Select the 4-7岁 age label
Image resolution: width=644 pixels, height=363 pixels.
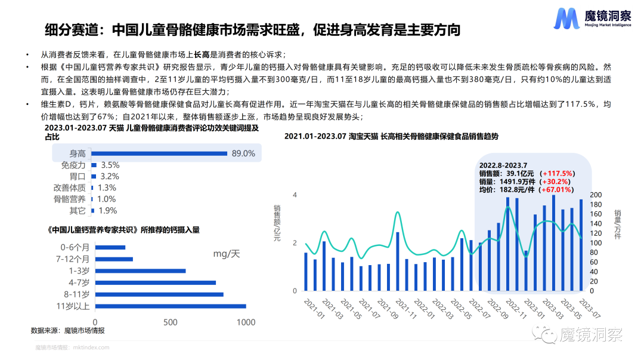pos(79,283)
